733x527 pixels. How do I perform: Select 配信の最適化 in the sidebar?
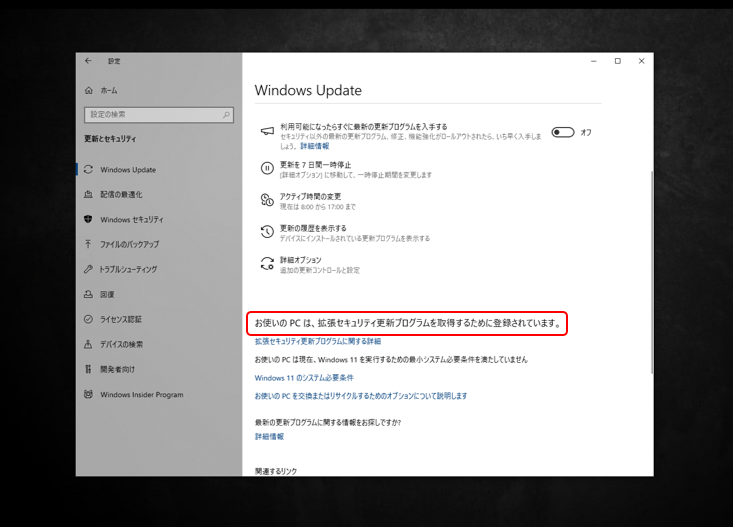[121, 195]
